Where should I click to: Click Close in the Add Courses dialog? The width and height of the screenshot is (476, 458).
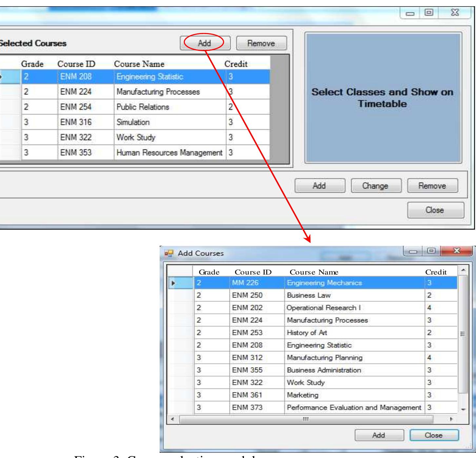click(x=434, y=435)
